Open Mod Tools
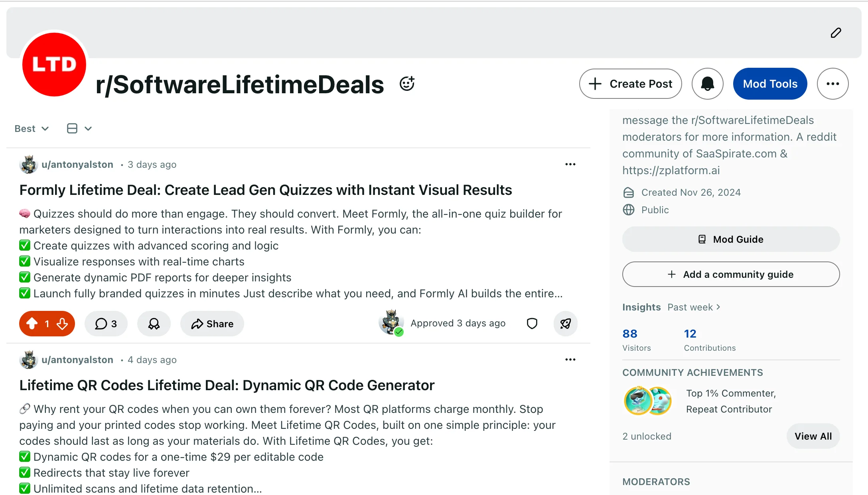The image size is (868, 495). click(x=770, y=84)
